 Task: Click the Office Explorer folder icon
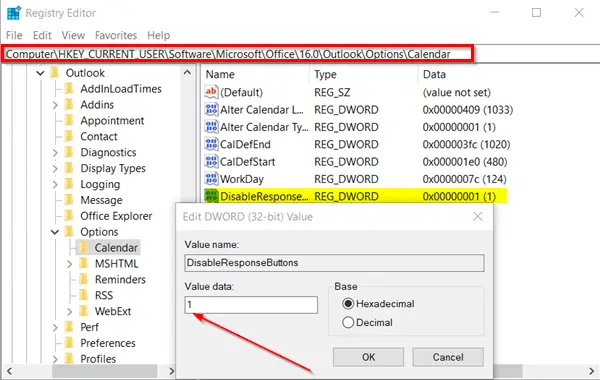tap(69, 216)
